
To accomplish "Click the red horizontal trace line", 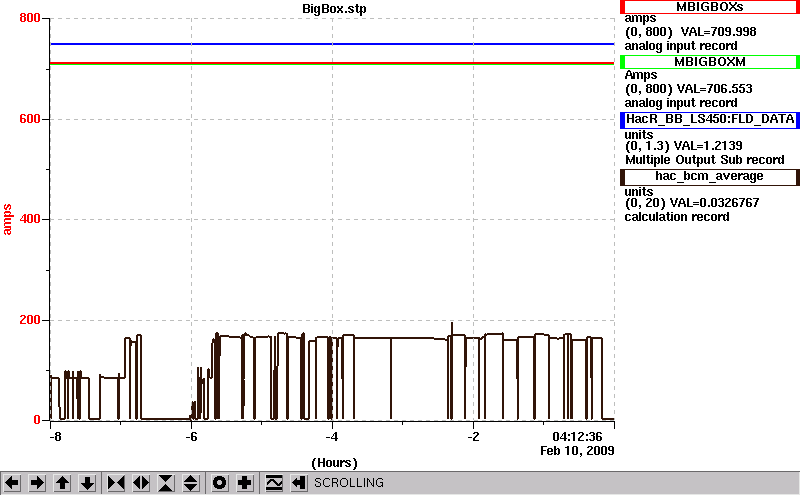I will coord(332,63).
